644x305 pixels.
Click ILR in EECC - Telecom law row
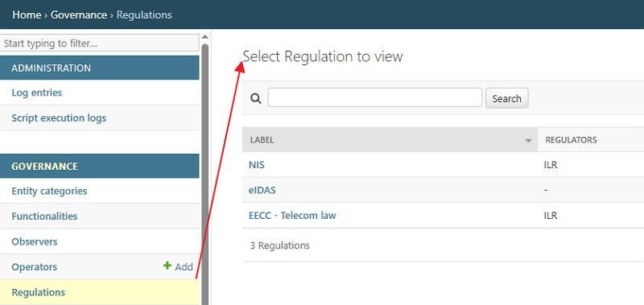point(551,216)
